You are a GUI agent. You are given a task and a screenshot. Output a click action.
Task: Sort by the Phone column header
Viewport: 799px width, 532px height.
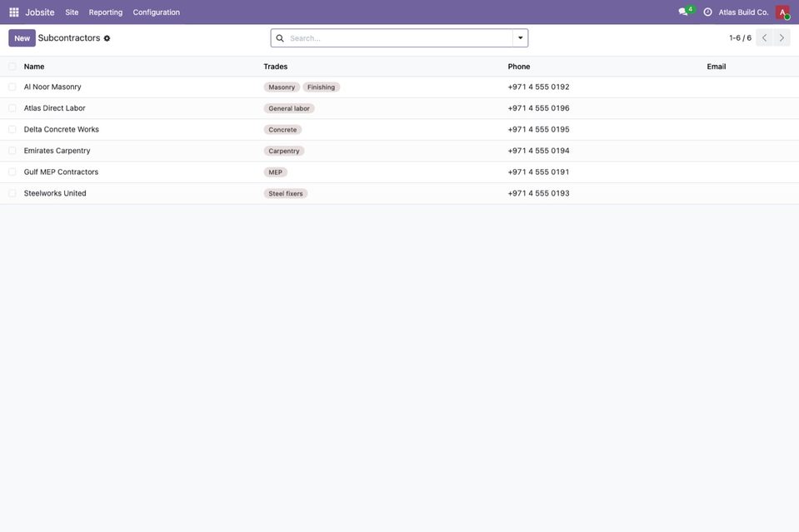coord(519,67)
